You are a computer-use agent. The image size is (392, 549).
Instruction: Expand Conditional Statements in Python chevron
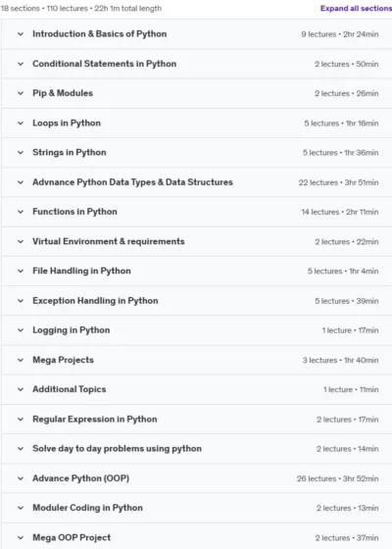(21, 64)
